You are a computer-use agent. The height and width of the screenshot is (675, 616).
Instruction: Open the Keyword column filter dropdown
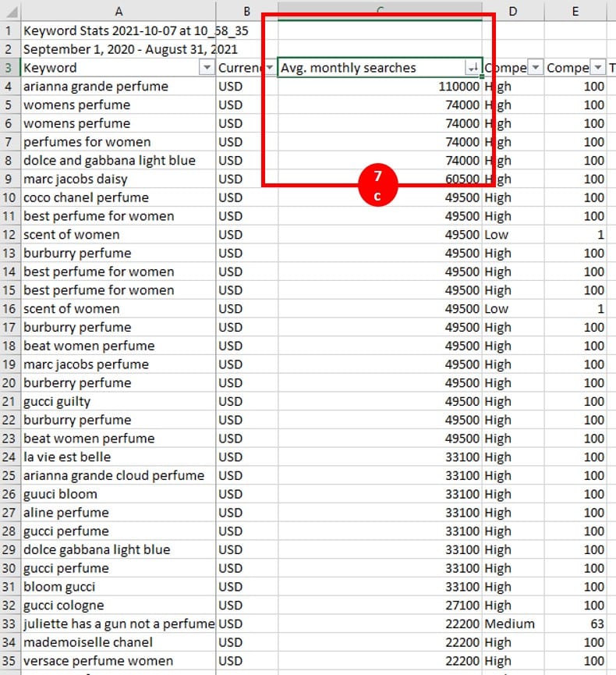pyautogui.click(x=207, y=68)
